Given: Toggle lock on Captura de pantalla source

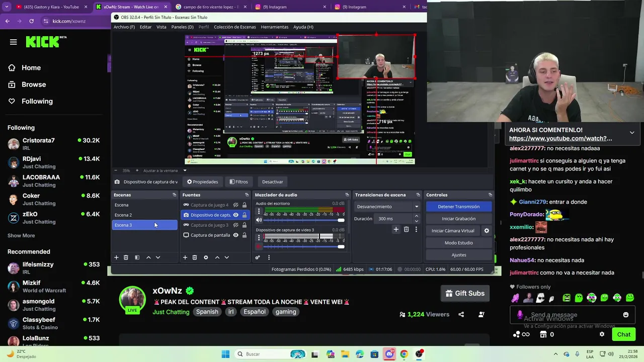Looking at the screenshot, I should (245, 235).
